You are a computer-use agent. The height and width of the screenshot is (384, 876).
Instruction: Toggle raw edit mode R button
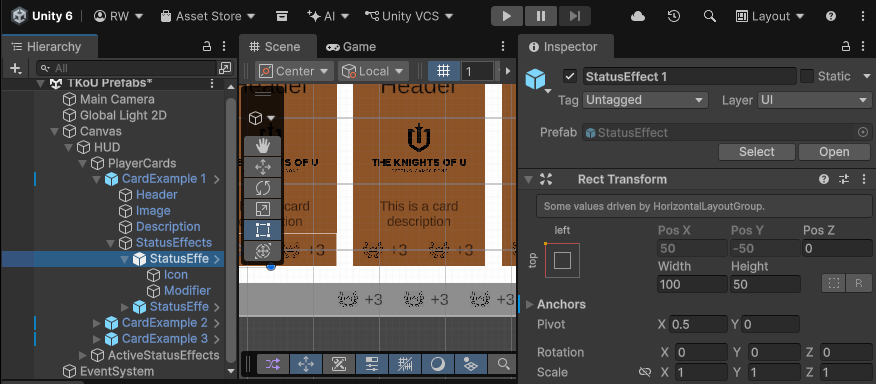click(x=859, y=283)
